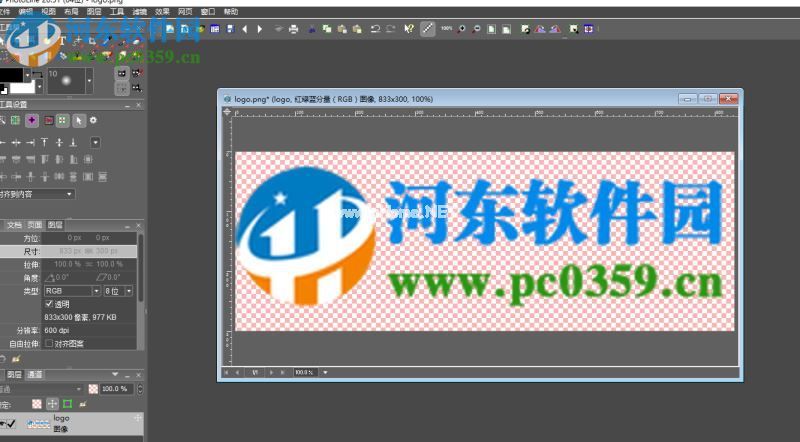
Task: Click the gear settings icon in tool settings
Action: click(x=93, y=120)
